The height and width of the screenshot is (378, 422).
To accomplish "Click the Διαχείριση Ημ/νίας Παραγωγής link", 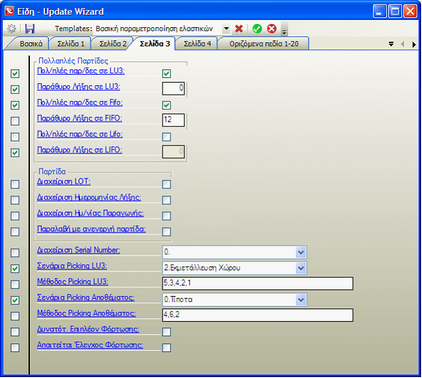I will [90, 213].
